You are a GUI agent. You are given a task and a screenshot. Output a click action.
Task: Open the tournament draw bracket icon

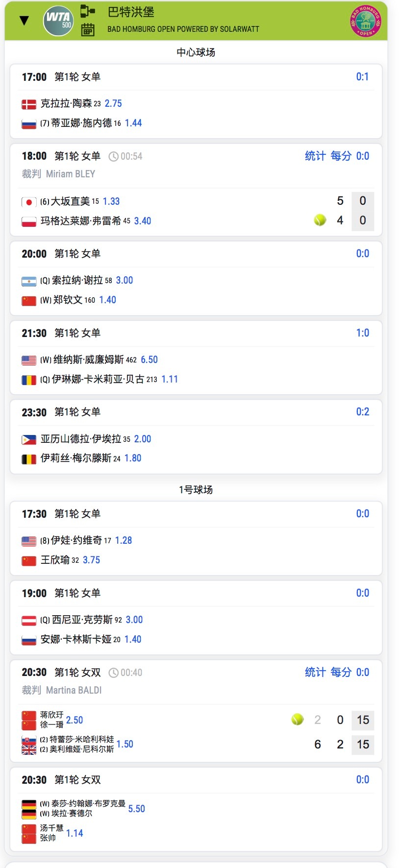[x=88, y=11]
